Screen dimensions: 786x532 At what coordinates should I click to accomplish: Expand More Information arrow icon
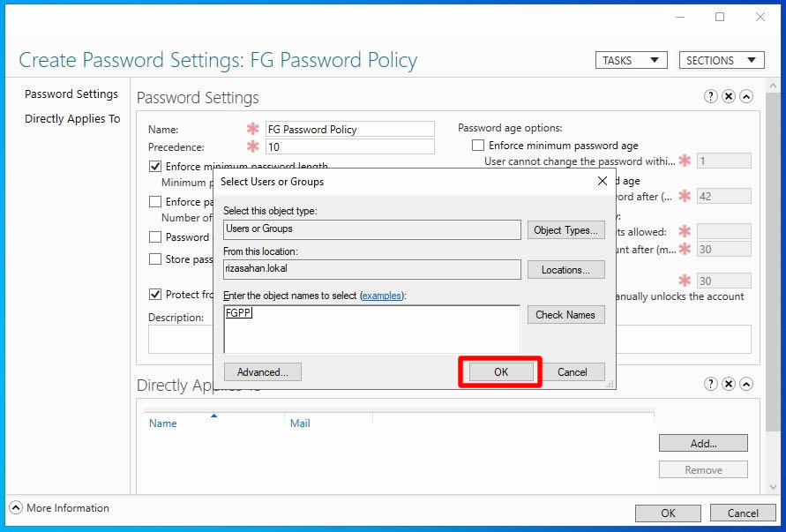pyautogui.click(x=16, y=508)
